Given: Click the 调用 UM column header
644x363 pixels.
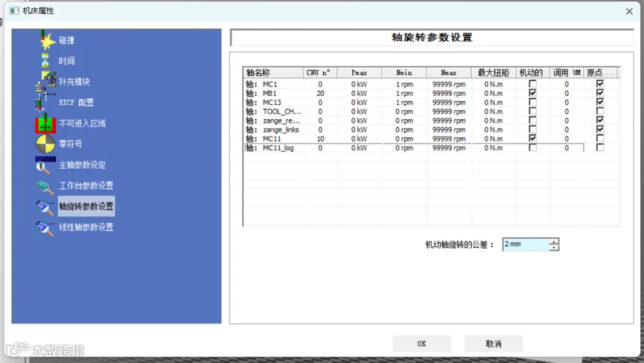Looking at the screenshot, I should [567, 73].
